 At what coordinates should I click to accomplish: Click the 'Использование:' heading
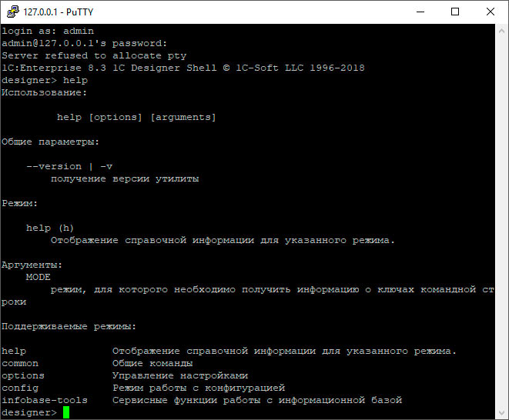pyautogui.click(x=44, y=93)
